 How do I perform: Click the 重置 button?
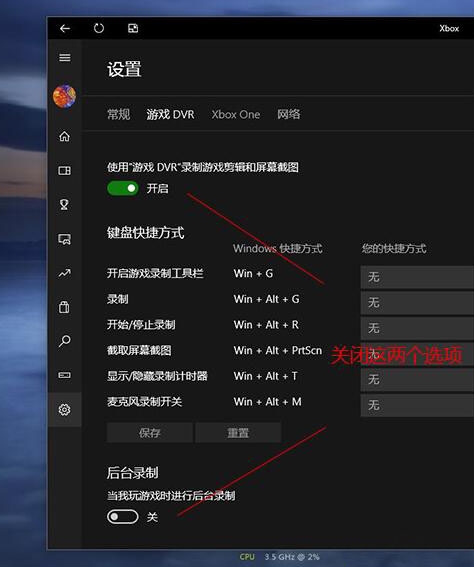click(238, 432)
